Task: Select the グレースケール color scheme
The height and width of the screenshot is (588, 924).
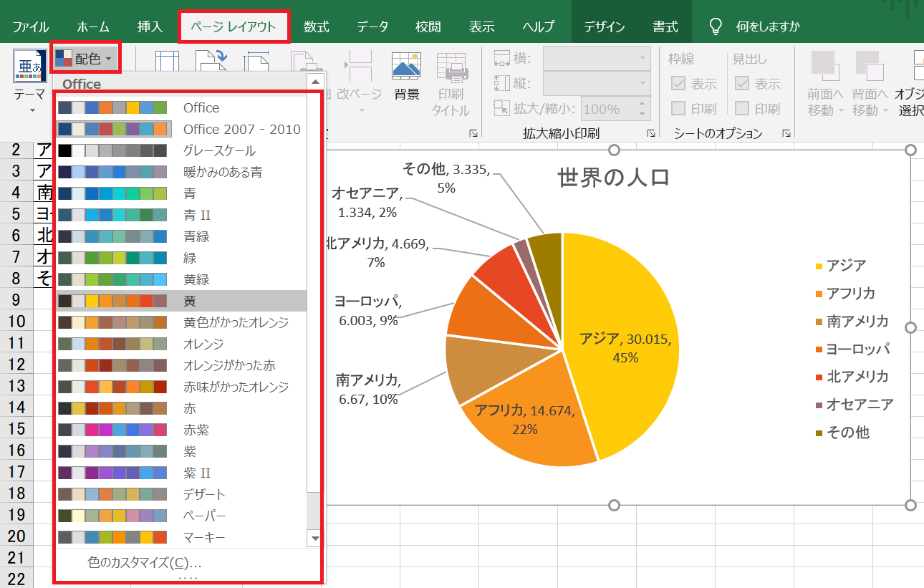Action: (x=219, y=151)
